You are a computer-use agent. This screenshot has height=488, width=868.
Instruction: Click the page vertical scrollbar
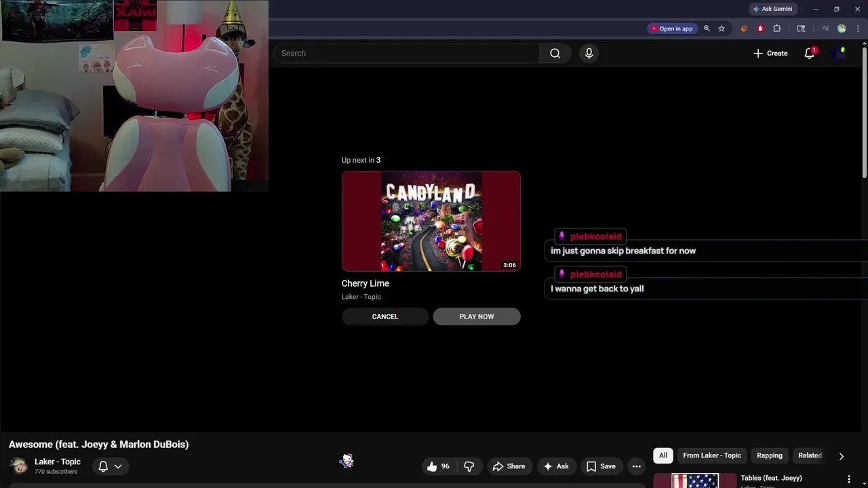(864, 112)
